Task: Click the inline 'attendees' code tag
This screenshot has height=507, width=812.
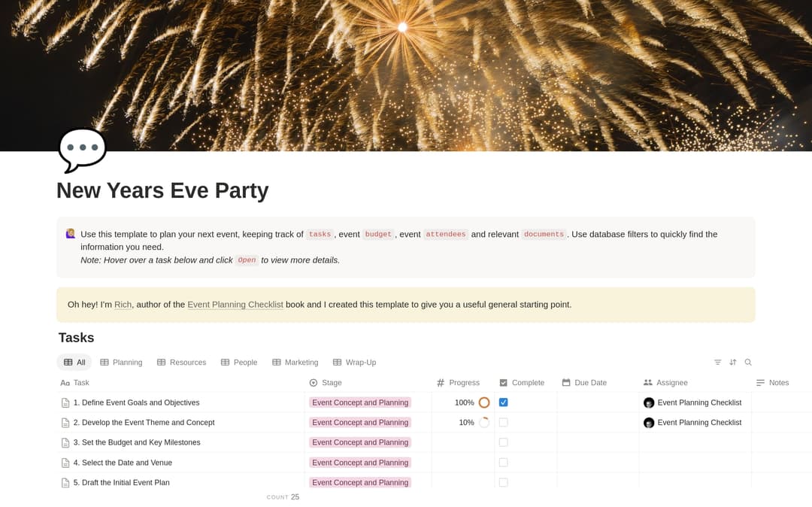Action: click(x=446, y=234)
